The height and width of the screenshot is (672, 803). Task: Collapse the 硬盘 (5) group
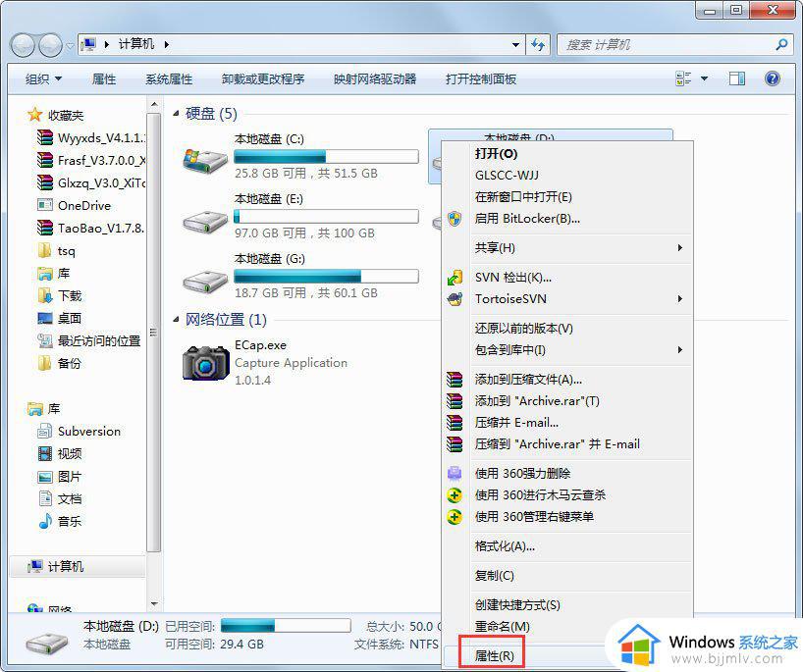(176, 114)
